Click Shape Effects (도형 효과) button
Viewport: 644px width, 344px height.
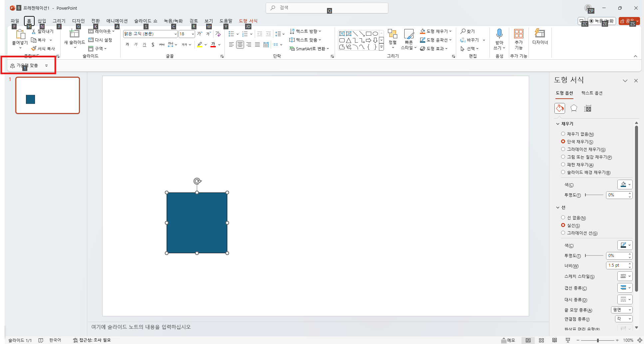click(434, 49)
